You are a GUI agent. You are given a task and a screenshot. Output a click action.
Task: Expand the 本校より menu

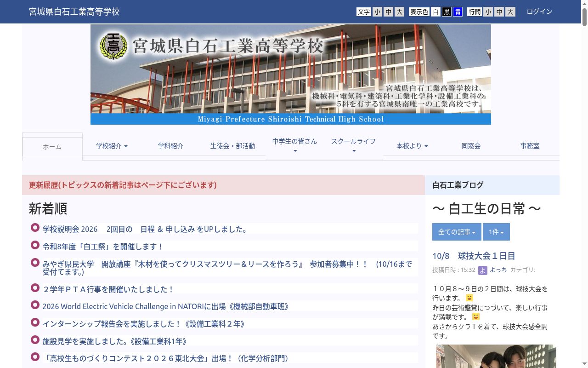(x=412, y=146)
